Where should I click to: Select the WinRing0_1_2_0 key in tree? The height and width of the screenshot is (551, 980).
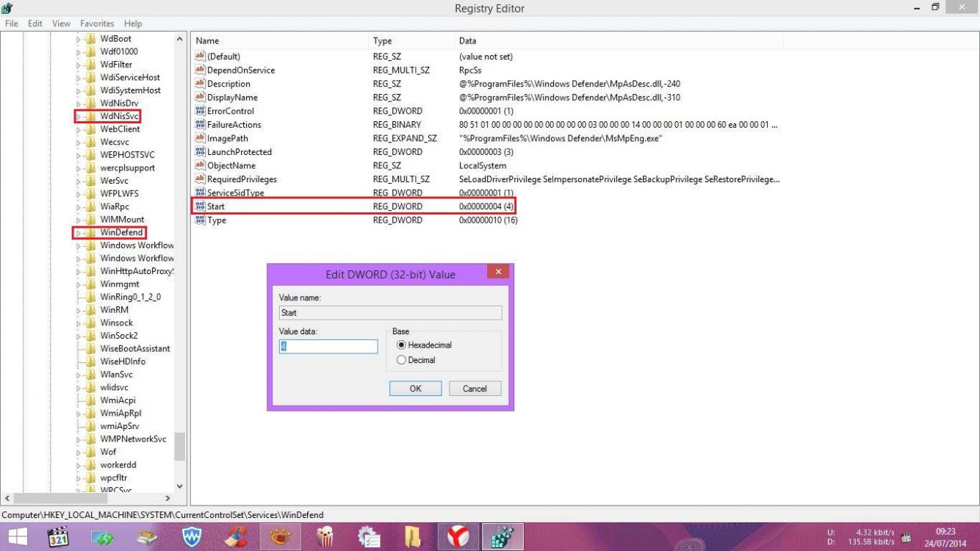tap(130, 297)
